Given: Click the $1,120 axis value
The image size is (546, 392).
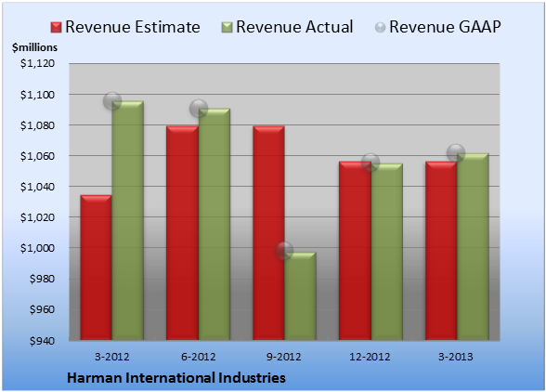Looking at the screenshot, I should 37,63.
